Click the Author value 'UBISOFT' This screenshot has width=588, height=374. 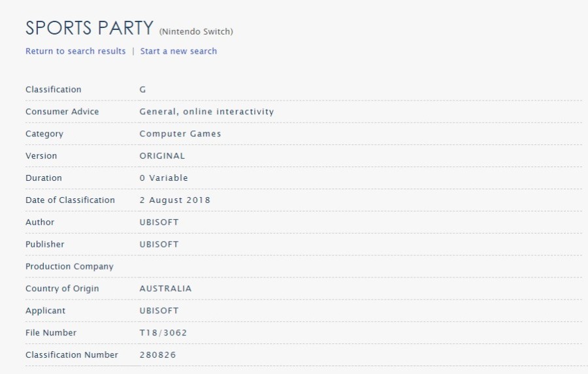pyautogui.click(x=159, y=222)
